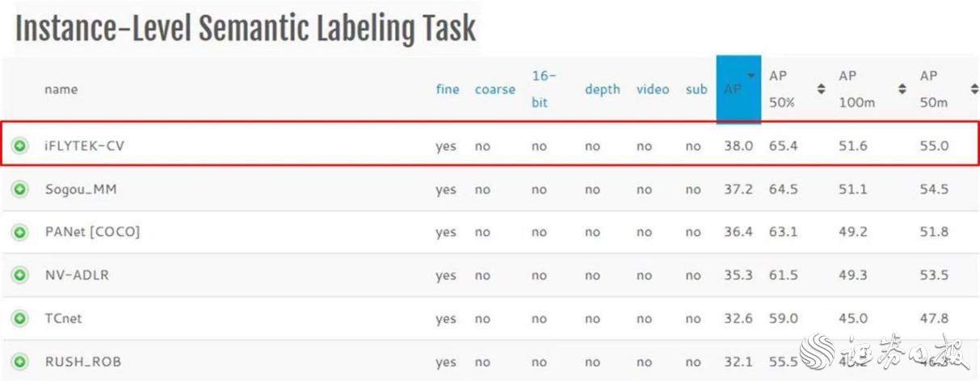Click the name column header

coord(61,90)
